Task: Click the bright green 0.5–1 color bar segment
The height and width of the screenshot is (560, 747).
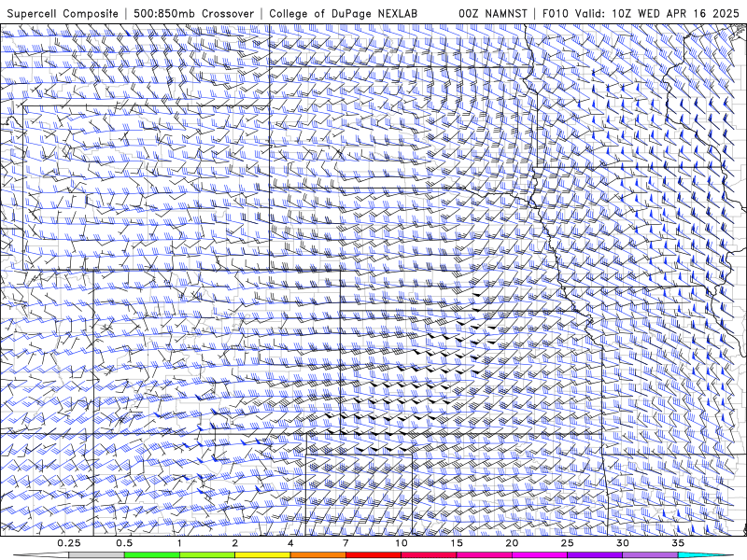Action: pos(152,555)
